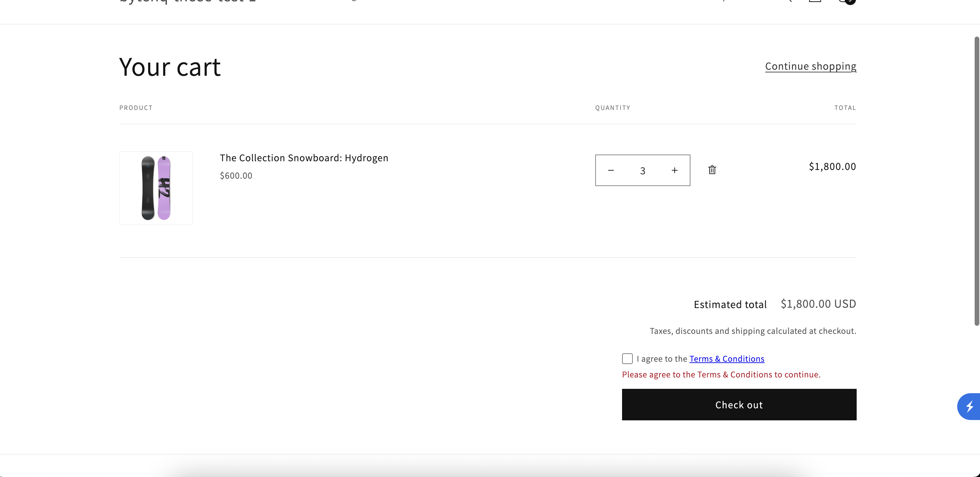Click the Check out button
Viewport: 980px width, 477px height.
tap(739, 405)
